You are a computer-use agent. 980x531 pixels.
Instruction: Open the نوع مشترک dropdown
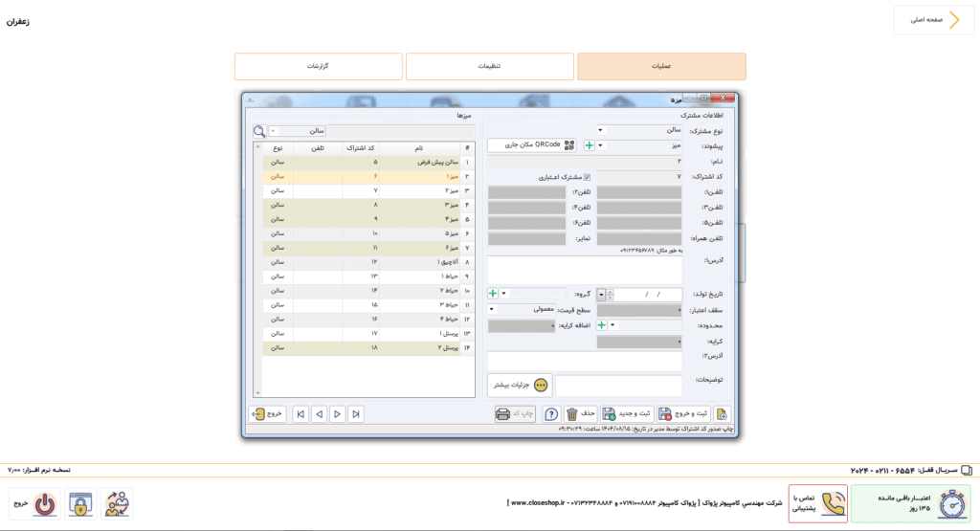click(600, 130)
